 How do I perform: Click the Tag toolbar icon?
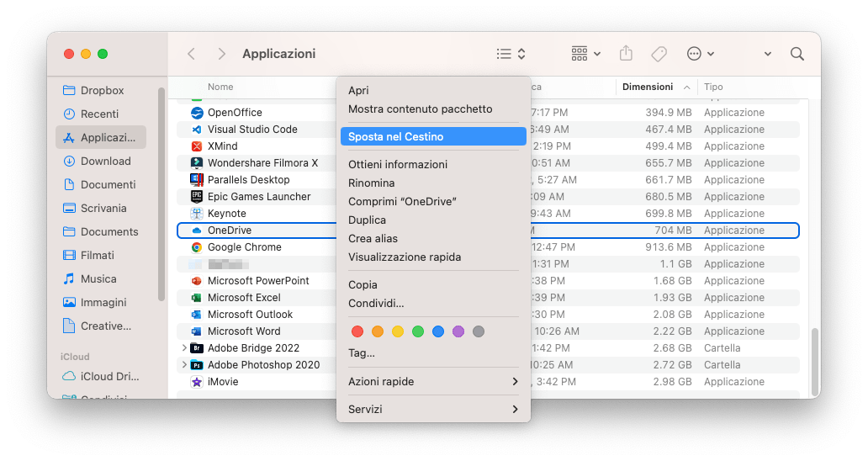(x=659, y=54)
